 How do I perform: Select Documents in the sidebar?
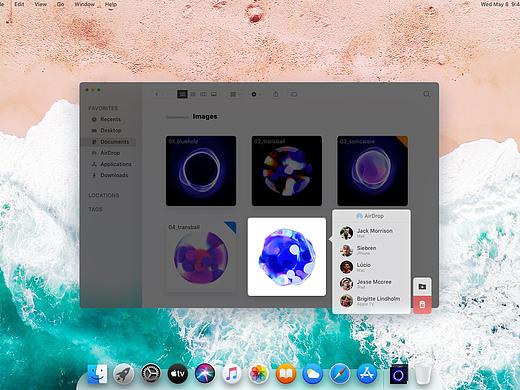click(x=108, y=142)
